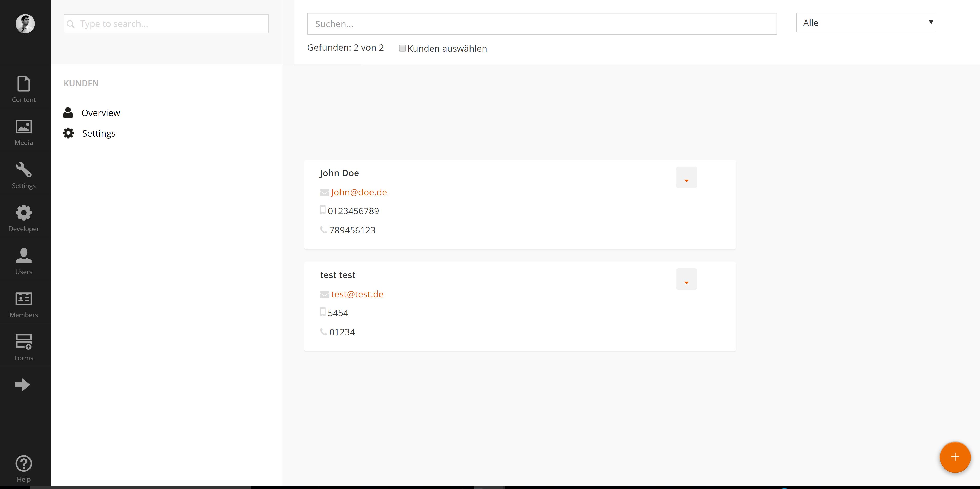Click the John Doe name heading

click(x=339, y=173)
